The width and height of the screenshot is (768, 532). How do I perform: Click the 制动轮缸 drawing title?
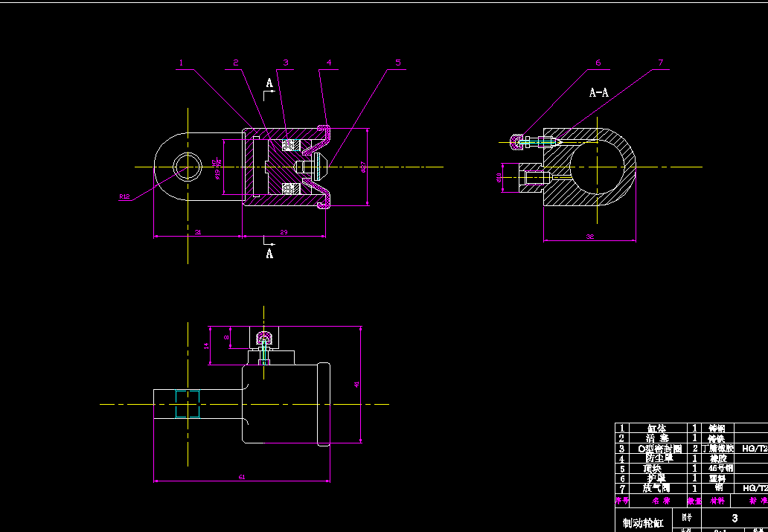(643, 523)
